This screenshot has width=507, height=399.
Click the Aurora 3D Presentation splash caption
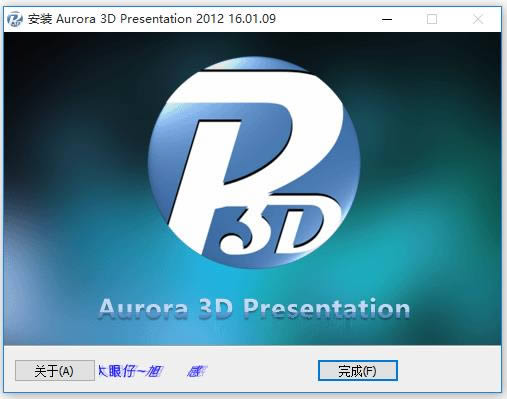[x=254, y=309]
